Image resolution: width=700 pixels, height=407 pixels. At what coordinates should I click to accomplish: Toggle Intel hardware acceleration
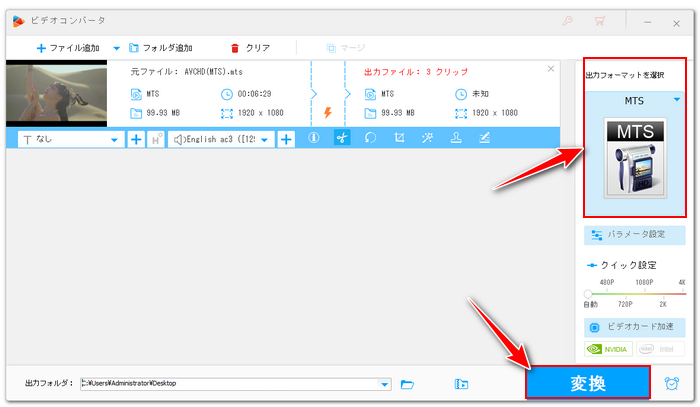point(661,349)
